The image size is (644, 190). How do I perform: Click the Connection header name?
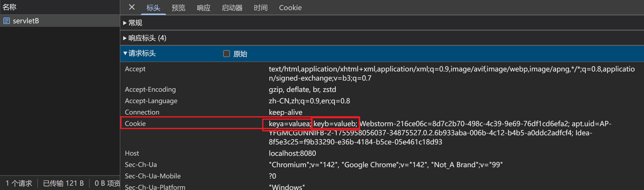pyautogui.click(x=142, y=112)
